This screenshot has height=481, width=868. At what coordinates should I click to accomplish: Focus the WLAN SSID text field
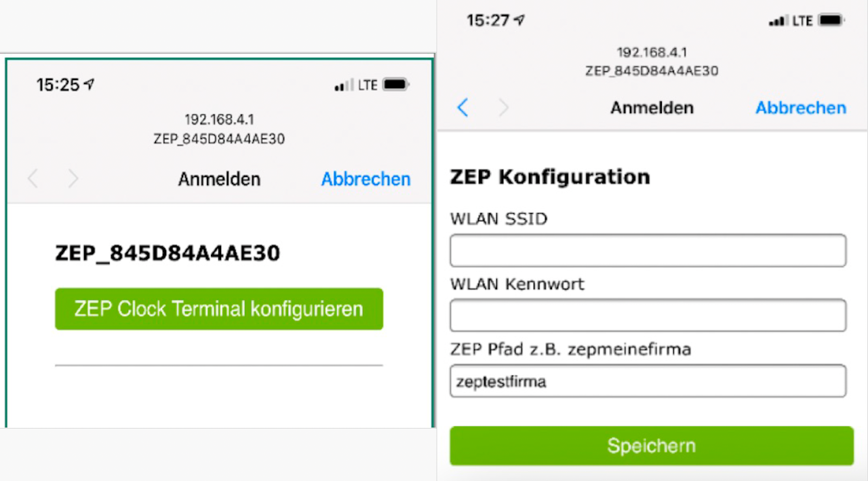click(x=648, y=251)
